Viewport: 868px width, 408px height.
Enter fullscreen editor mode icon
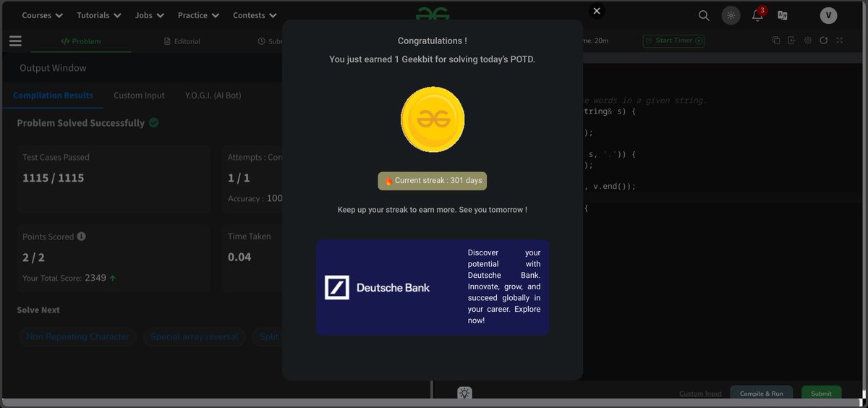839,41
